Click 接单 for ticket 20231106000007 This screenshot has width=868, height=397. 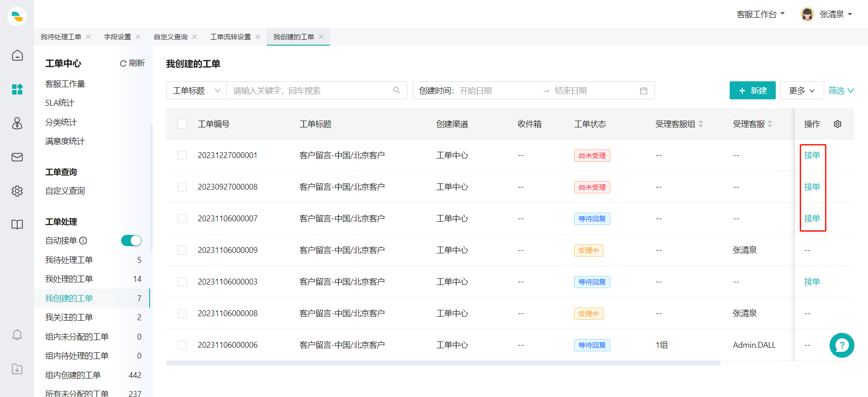pos(812,219)
